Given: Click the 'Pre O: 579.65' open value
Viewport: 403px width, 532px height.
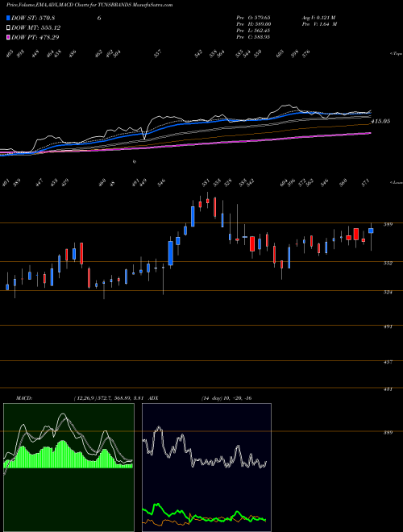Looking at the screenshot, I should point(253,18).
